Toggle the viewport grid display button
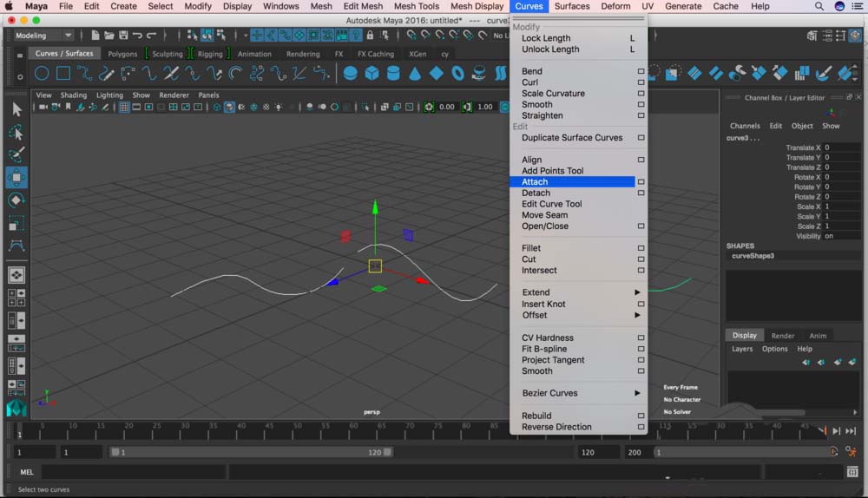 [x=124, y=107]
